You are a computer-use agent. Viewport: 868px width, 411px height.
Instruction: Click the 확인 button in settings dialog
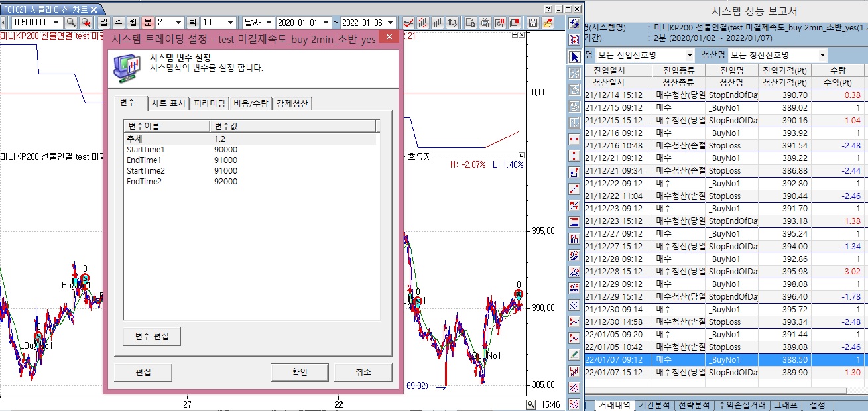(300, 372)
